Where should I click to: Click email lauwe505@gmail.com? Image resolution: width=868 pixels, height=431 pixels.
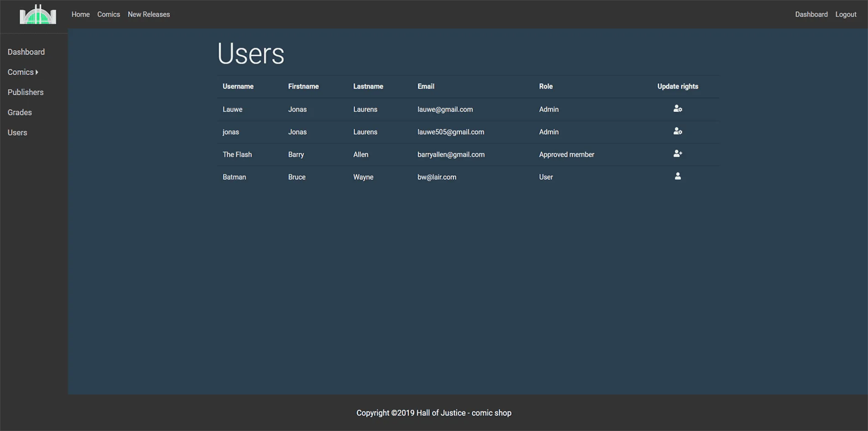click(450, 132)
